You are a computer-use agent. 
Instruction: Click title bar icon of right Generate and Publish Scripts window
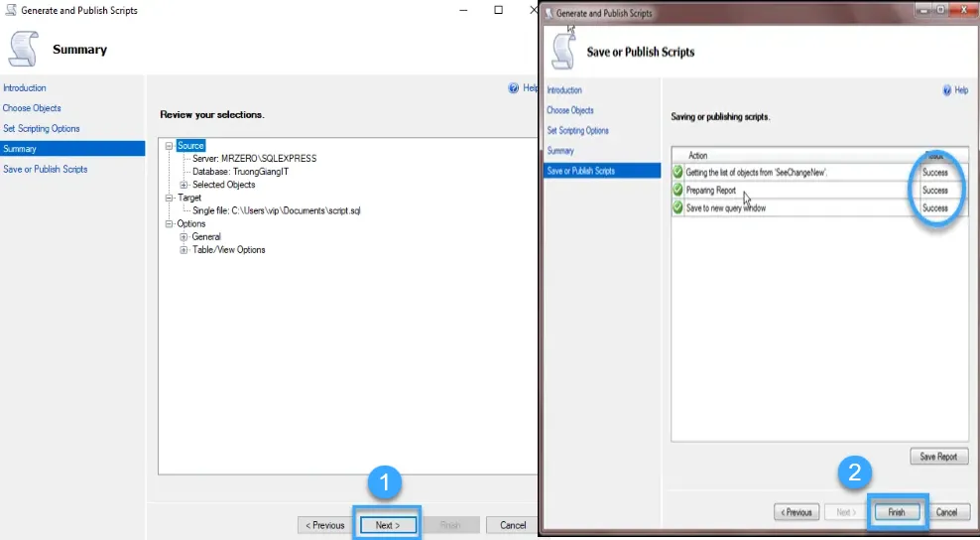(550, 13)
